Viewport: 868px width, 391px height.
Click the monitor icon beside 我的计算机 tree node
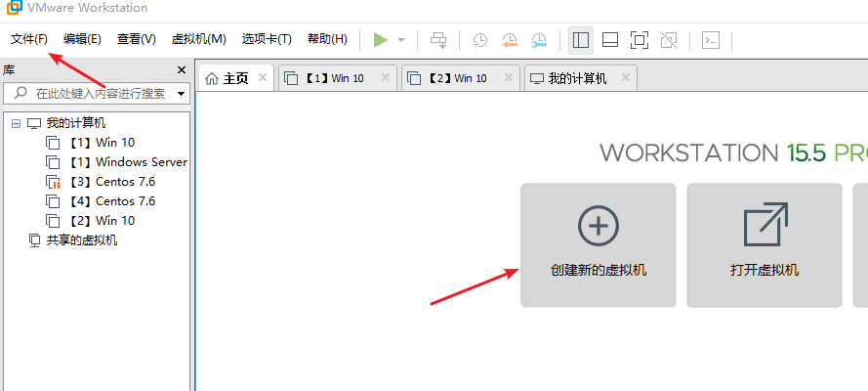click(34, 123)
